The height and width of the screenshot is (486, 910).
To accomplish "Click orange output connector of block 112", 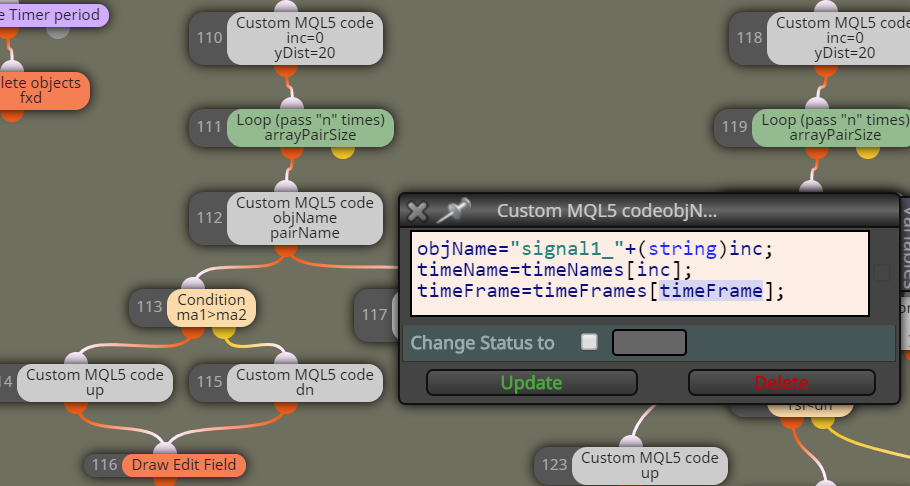I will [x=286, y=250].
